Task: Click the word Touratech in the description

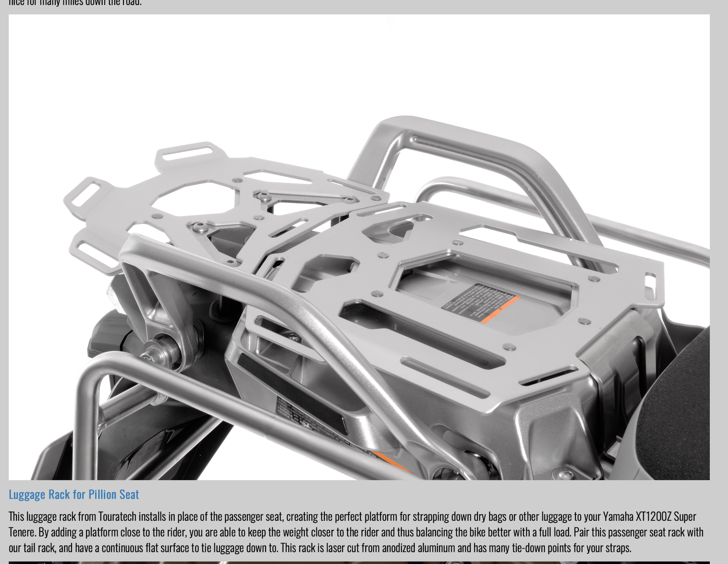Action: click(117, 517)
